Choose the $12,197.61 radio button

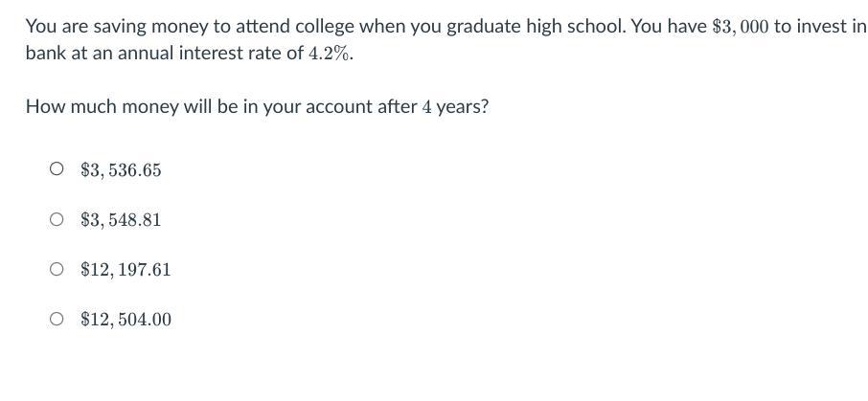coord(57,270)
